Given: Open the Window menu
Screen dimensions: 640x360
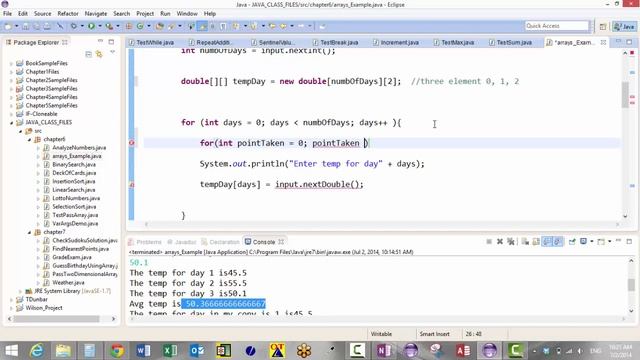Looking at the screenshot, I should click(x=187, y=13).
